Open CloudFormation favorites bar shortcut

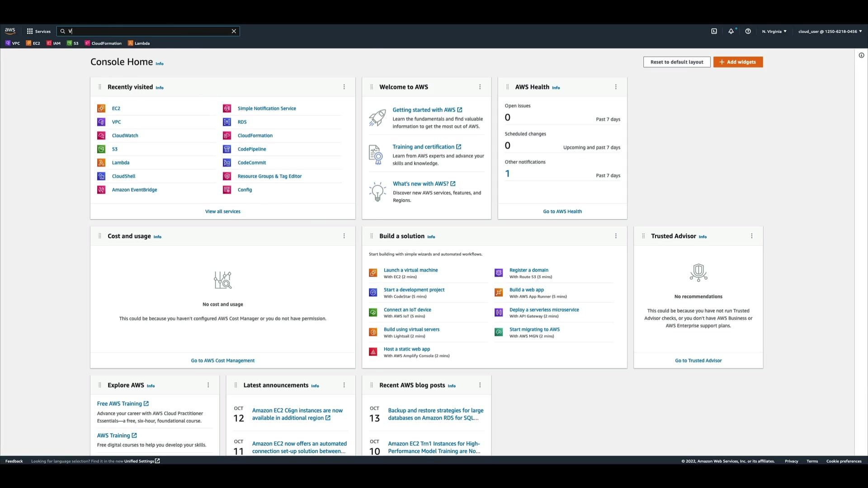click(x=103, y=43)
